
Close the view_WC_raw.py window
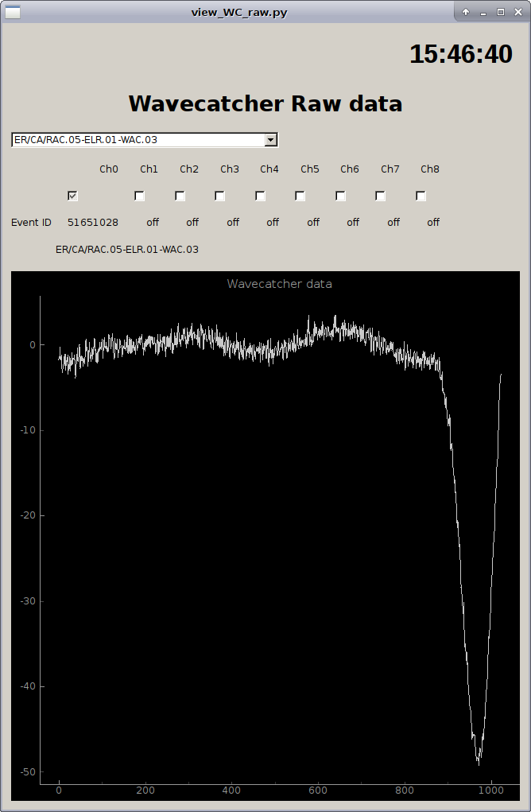point(518,12)
